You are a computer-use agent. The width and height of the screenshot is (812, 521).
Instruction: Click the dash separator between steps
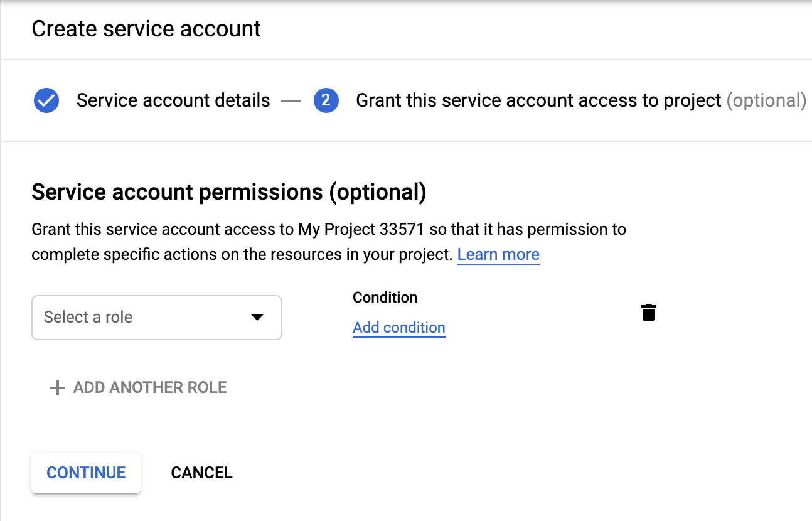point(291,100)
